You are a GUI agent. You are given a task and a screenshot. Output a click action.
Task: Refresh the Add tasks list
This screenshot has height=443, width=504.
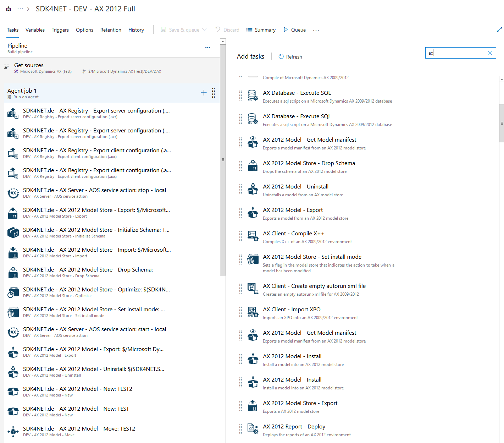click(x=290, y=57)
